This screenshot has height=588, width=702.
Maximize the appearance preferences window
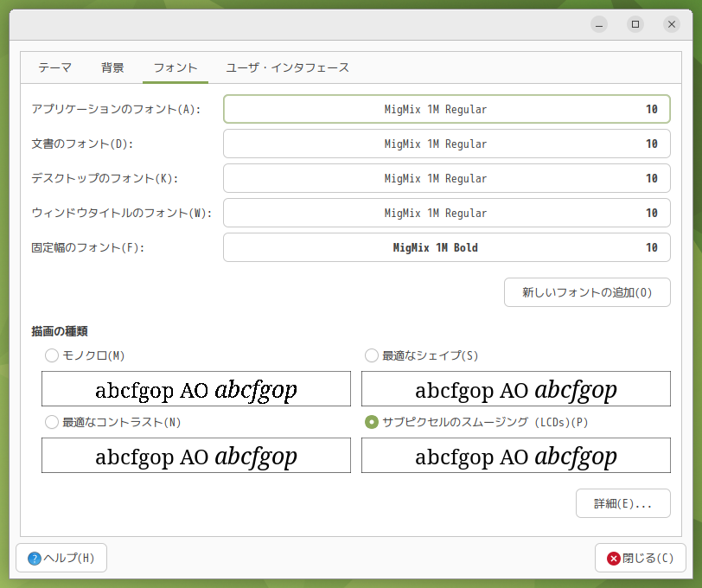click(x=635, y=24)
